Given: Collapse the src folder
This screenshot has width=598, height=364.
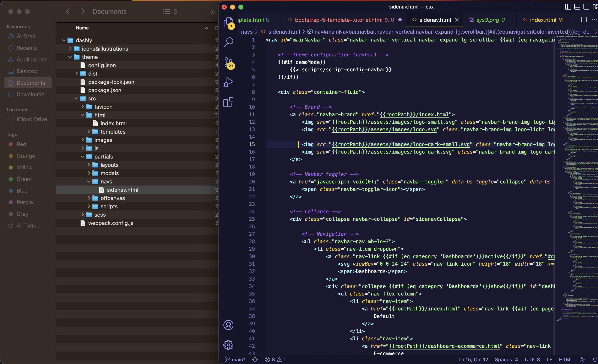Looking at the screenshot, I should [76, 98].
